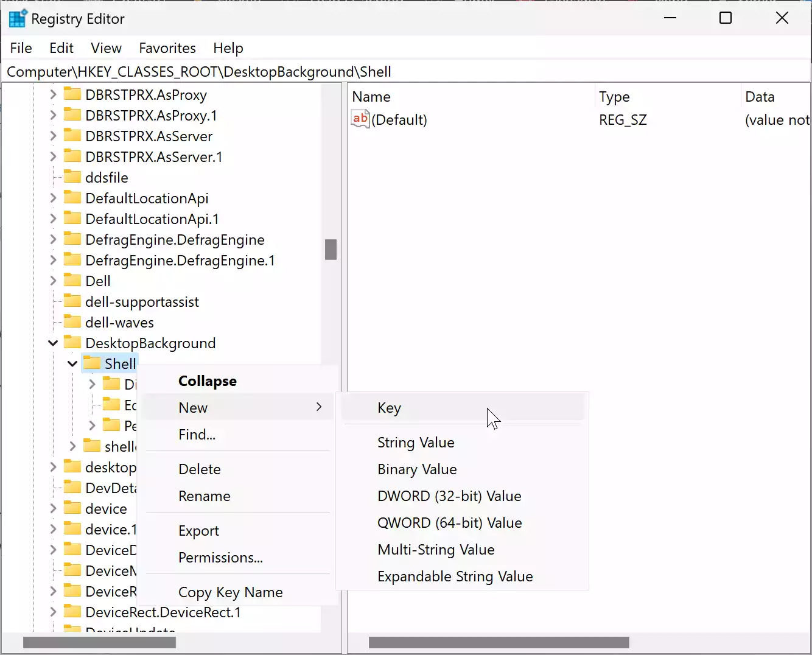Expand the DefaultLocationApi.1 key

coord(53,219)
